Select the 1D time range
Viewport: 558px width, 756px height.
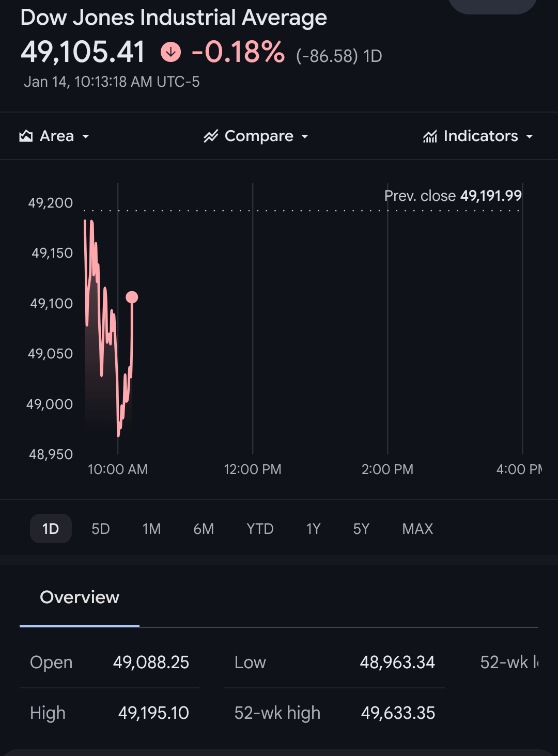click(x=51, y=529)
